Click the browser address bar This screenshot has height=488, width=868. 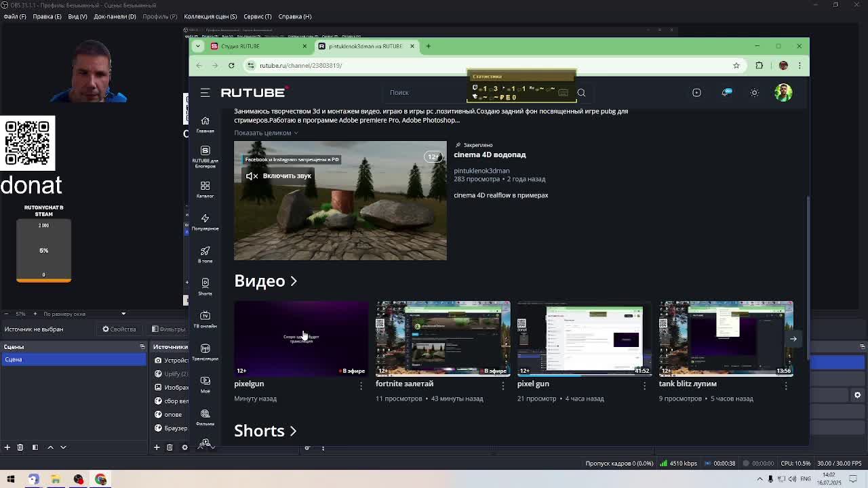[488, 66]
